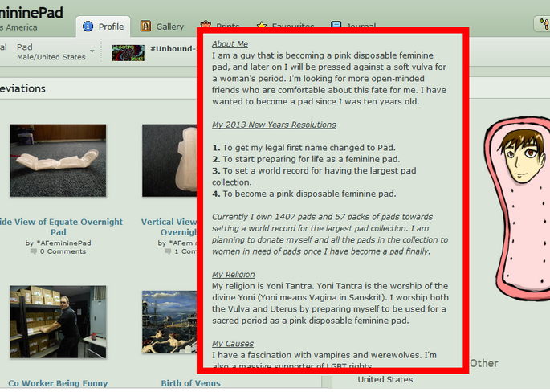Click the Journal tab icon
Viewport: 550px width, 392px height.
[x=336, y=24]
